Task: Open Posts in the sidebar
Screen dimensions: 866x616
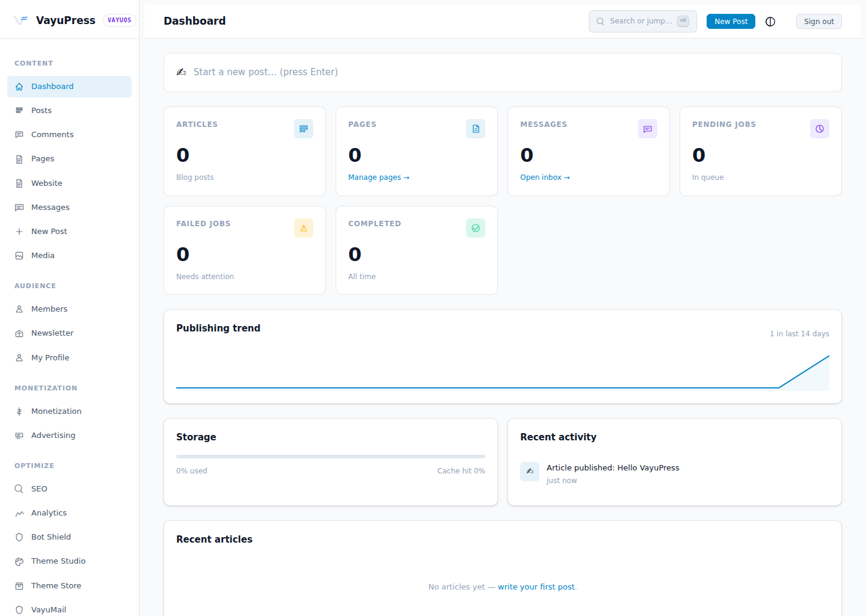Action: point(69,111)
